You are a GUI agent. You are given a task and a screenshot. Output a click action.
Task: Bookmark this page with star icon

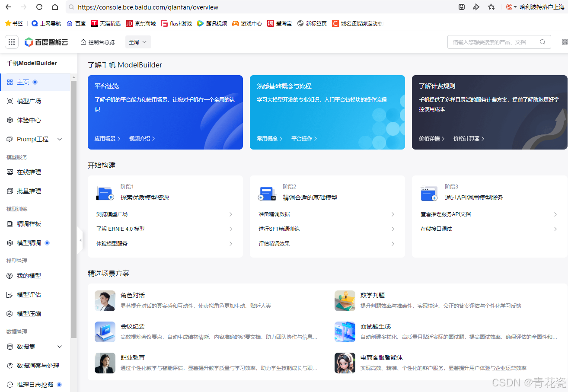491,7
